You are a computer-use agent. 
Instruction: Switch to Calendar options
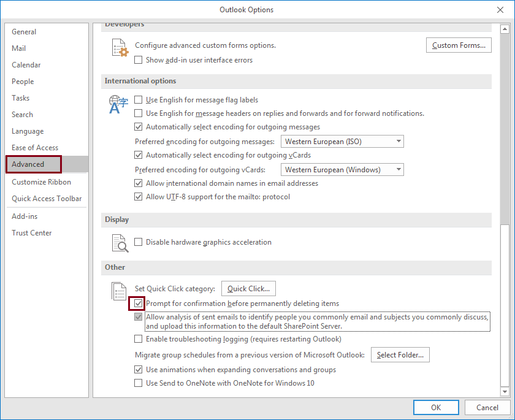coord(47,65)
